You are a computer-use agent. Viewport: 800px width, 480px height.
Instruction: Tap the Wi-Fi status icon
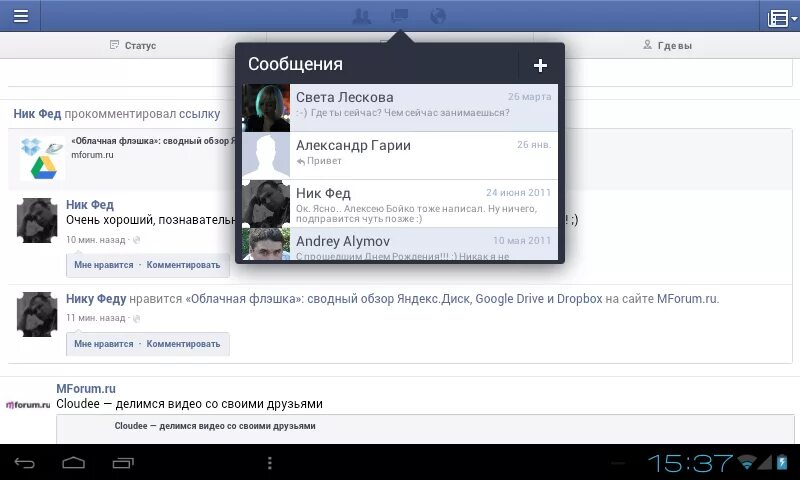coord(747,462)
